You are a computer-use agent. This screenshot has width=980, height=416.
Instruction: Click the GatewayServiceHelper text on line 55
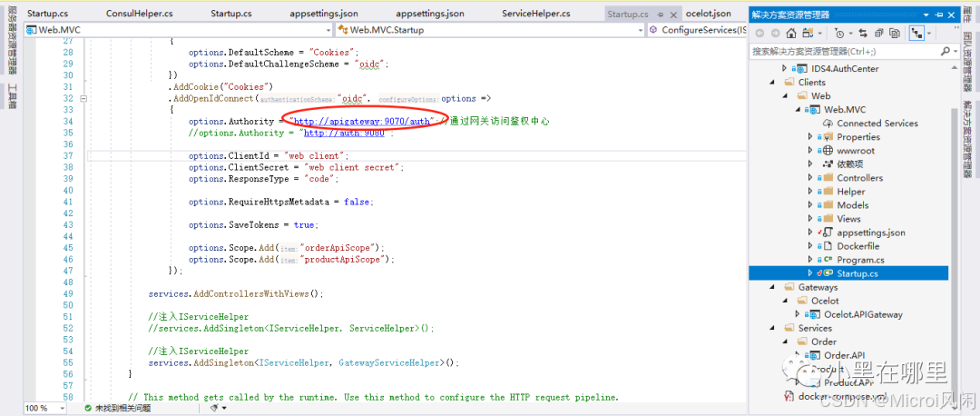(x=390, y=362)
